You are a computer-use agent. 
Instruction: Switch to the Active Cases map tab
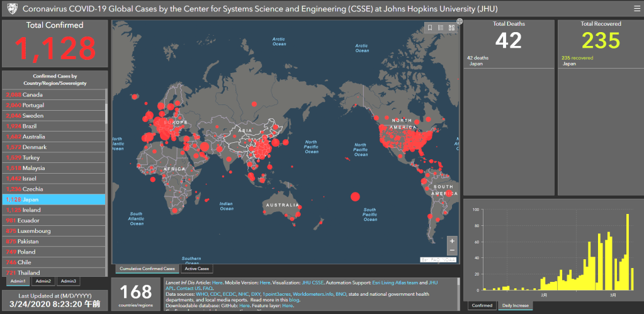pos(196,269)
